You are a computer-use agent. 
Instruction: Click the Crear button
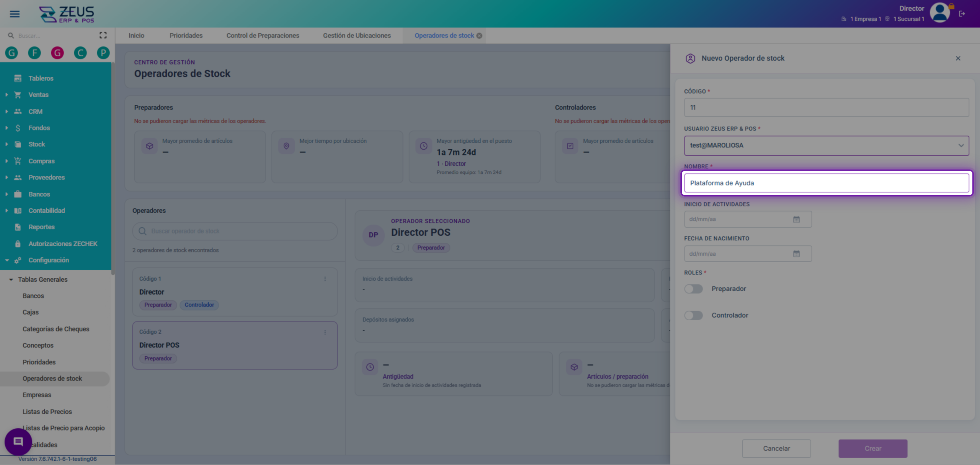tap(873, 448)
